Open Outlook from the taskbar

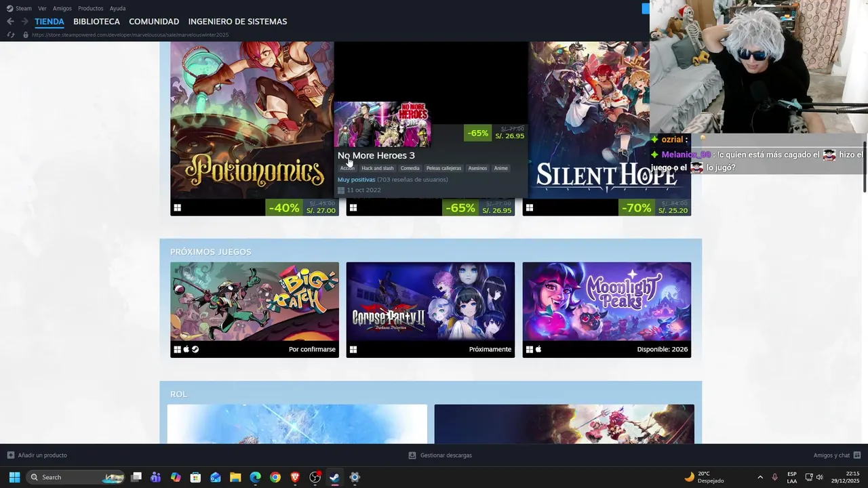pyautogui.click(x=216, y=477)
